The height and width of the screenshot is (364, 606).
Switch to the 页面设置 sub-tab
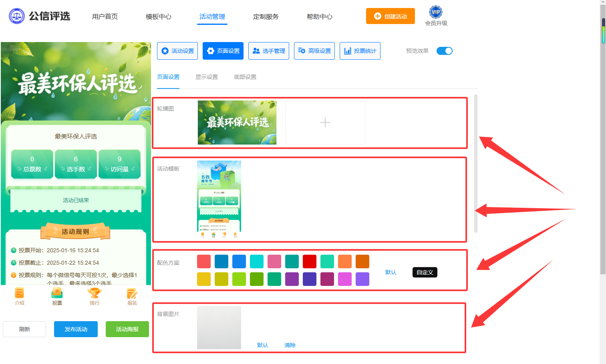click(x=168, y=77)
